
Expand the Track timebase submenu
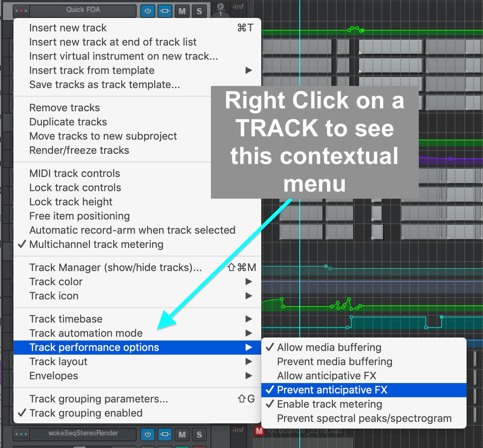coord(137,319)
